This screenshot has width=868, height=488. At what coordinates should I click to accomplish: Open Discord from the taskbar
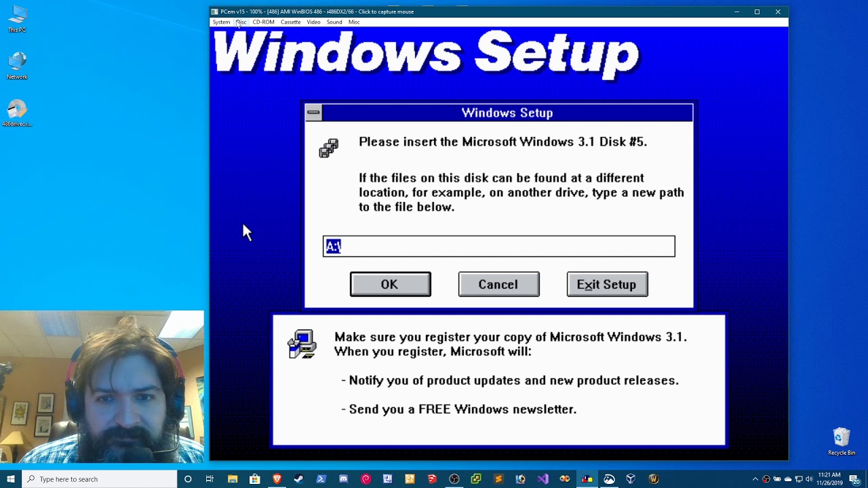point(343,479)
